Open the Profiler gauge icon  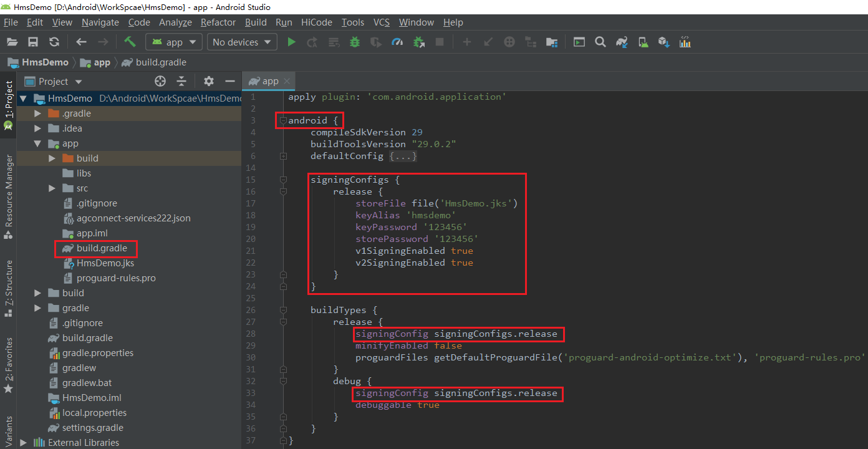pyautogui.click(x=397, y=42)
